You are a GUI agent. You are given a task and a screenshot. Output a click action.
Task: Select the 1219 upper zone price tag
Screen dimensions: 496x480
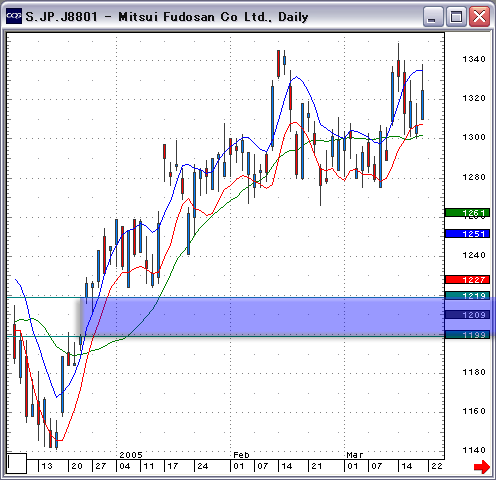(467, 295)
